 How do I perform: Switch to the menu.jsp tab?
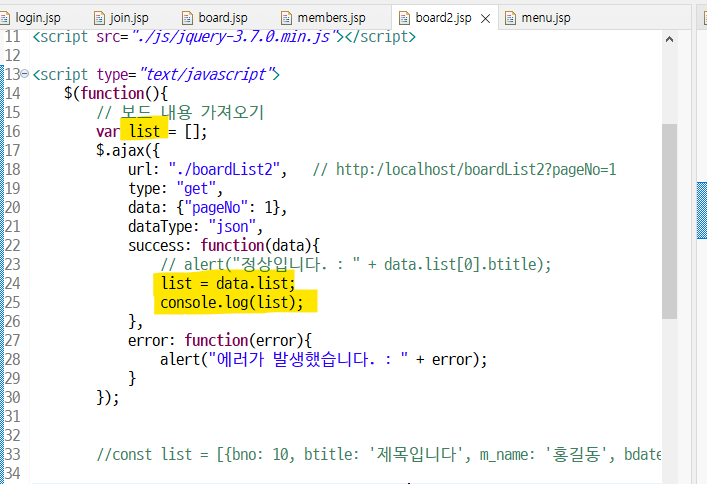546,18
